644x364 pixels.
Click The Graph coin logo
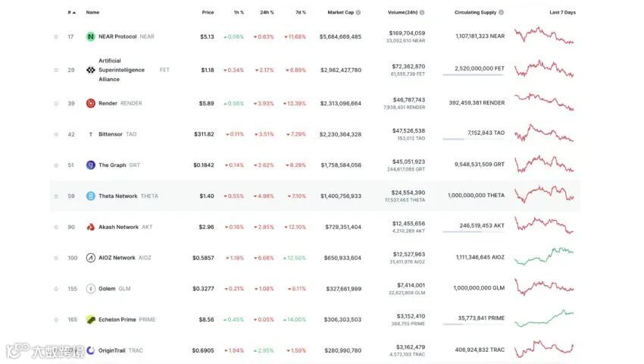91,165
